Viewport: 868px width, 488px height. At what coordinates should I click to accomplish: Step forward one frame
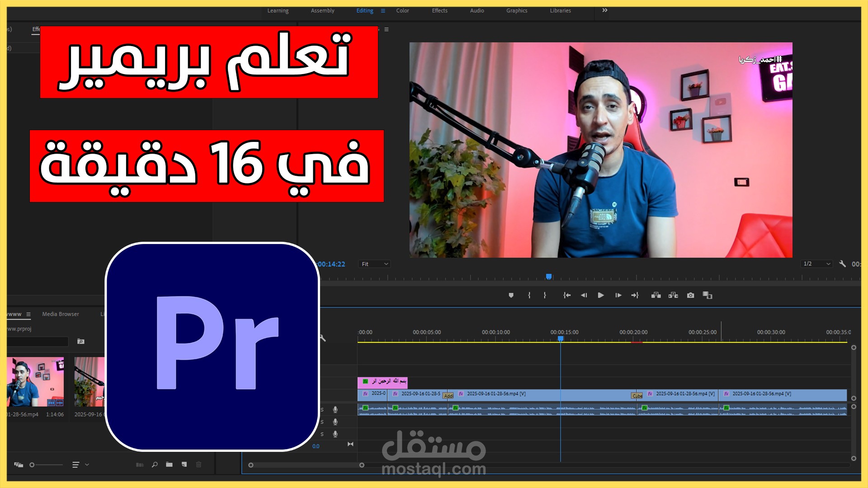pos(618,295)
